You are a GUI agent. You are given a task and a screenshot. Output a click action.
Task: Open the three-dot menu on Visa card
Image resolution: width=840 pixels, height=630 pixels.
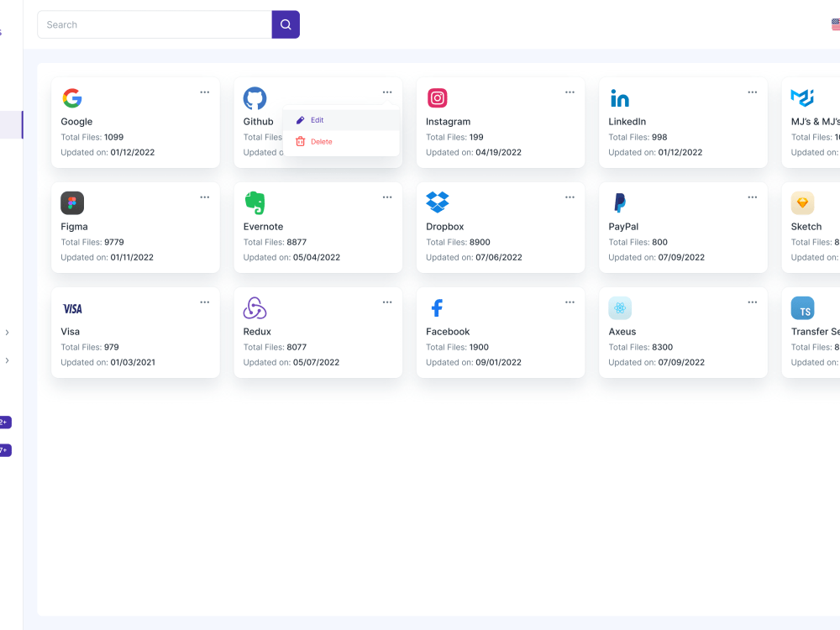point(205,302)
